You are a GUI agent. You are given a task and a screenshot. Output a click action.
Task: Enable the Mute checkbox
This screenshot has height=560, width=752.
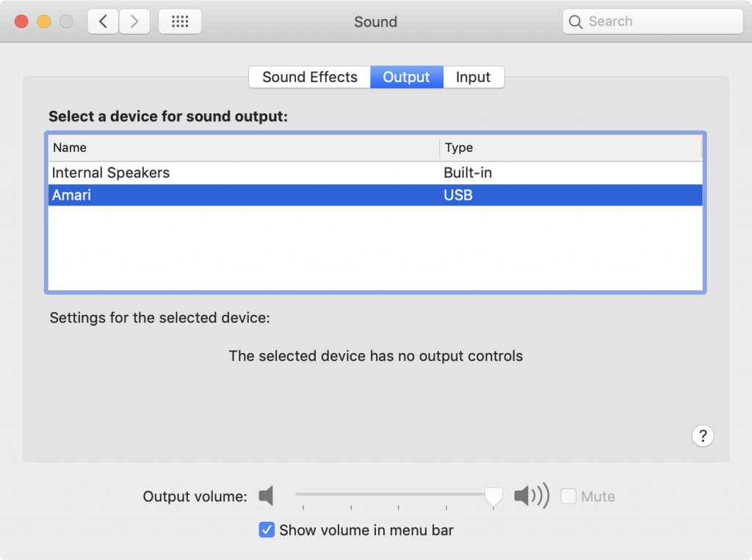tap(568, 495)
